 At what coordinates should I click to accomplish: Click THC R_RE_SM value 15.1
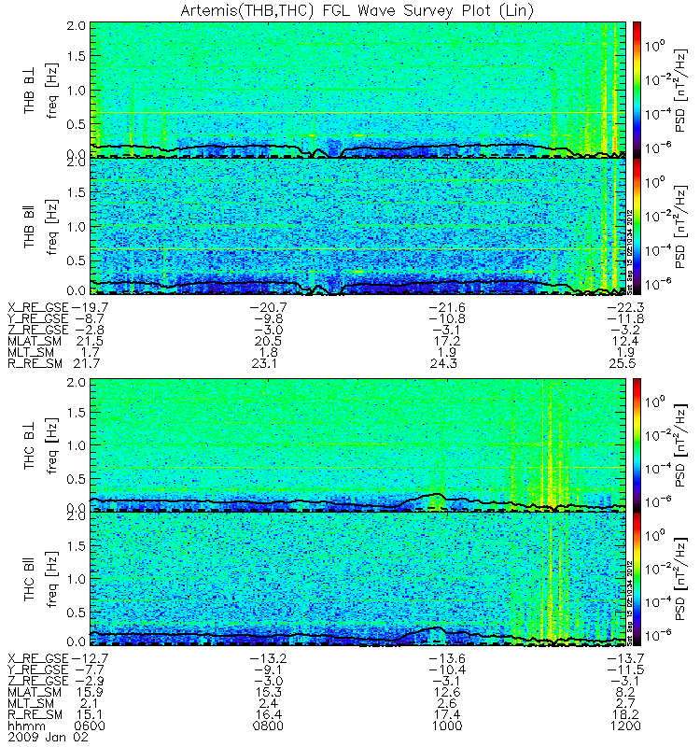90,714
